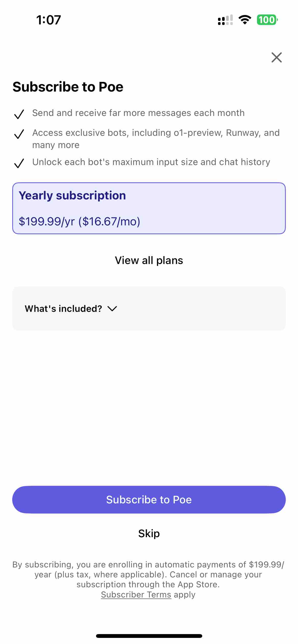The width and height of the screenshot is (298, 644).
Task: Close the subscription screen with X icon
Action: pos(276,57)
